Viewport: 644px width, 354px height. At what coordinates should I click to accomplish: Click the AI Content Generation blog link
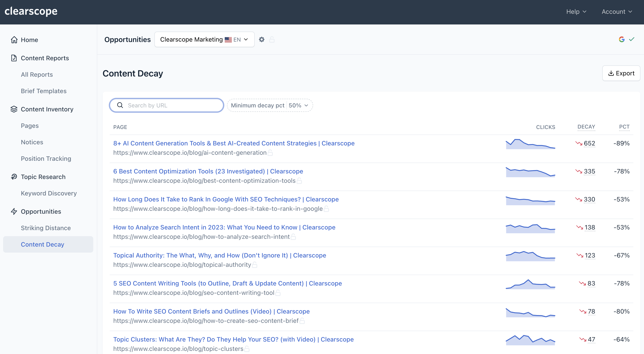pos(234,143)
